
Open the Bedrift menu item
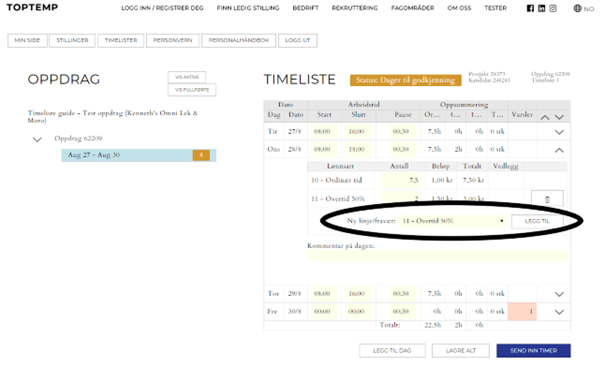(x=306, y=8)
